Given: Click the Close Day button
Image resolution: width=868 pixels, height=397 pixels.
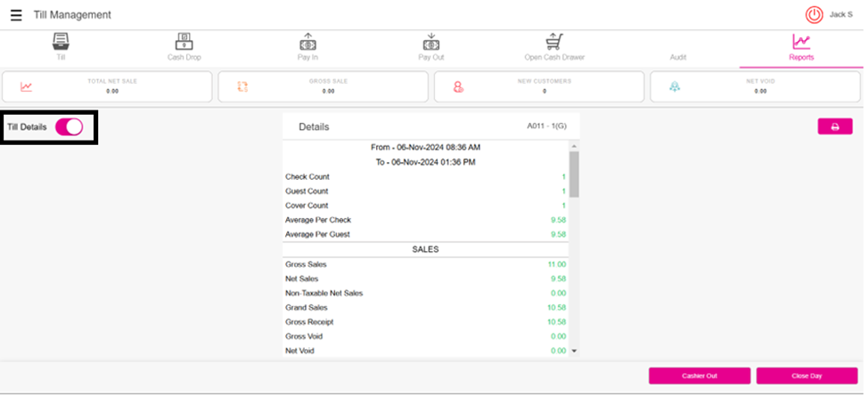Looking at the screenshot, I should 807,376.
